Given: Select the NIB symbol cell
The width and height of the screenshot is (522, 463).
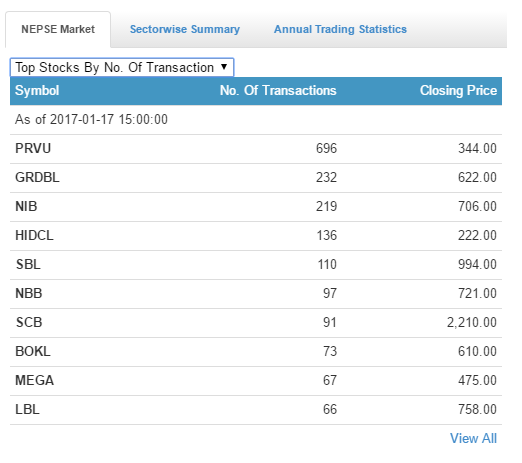Looking at the screenshot, I should pos(26,207).
